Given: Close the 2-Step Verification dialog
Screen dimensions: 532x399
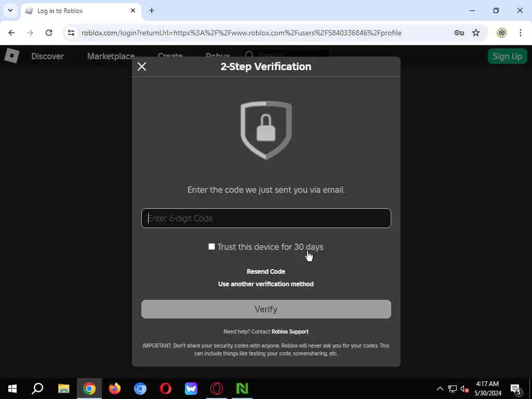Looking at the screenshot, I should pyautogui.click(x=142, y=66).
